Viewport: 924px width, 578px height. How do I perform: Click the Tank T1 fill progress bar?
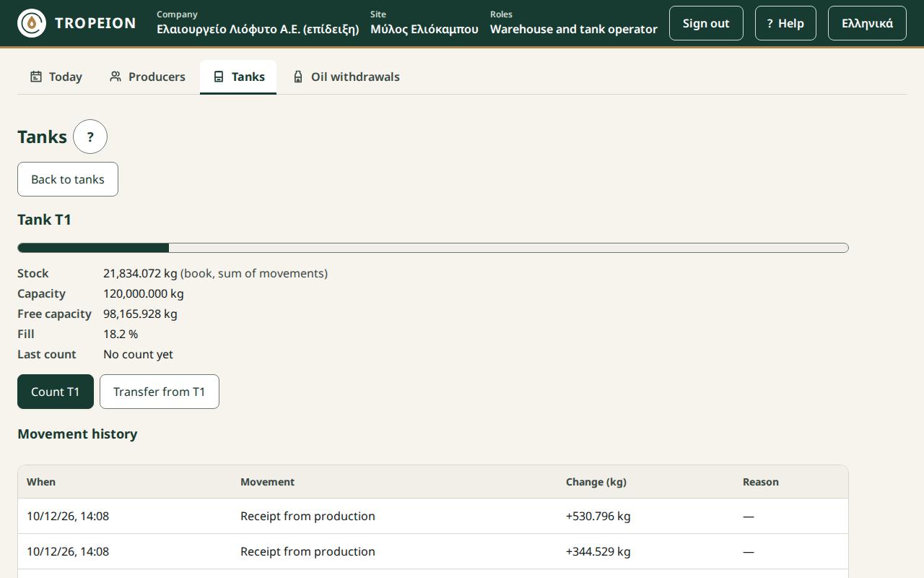click(x=433, y=248)
